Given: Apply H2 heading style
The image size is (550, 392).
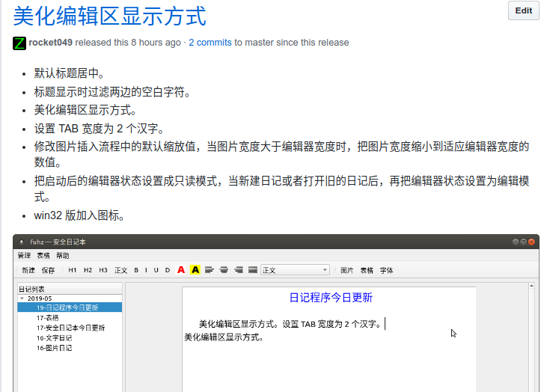Looking at the screenshot, I should [x=88, y=270].
